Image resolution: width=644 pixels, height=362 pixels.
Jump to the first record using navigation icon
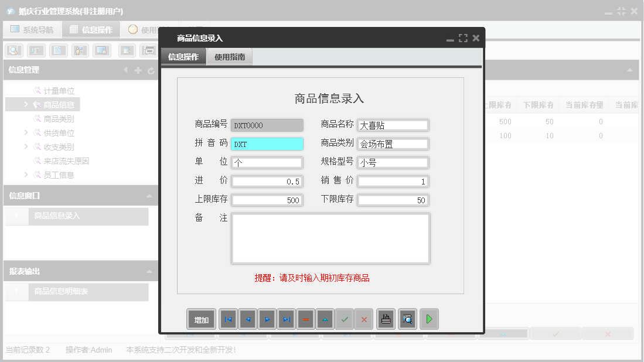tap(228, 319)
